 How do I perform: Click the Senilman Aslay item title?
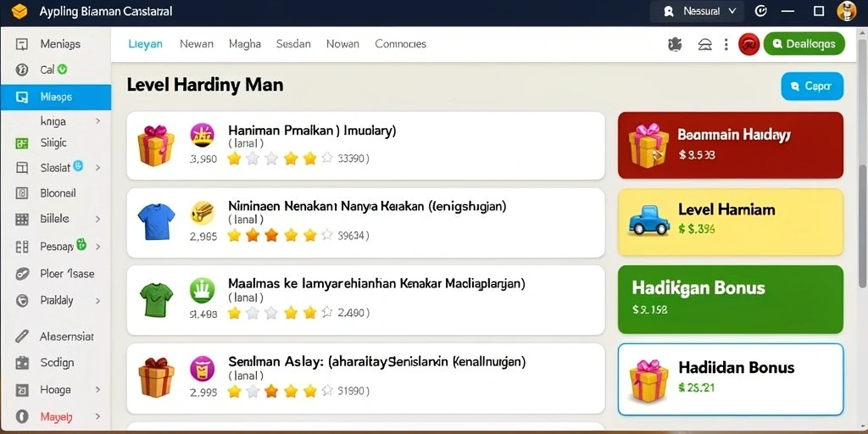(376, 362)
